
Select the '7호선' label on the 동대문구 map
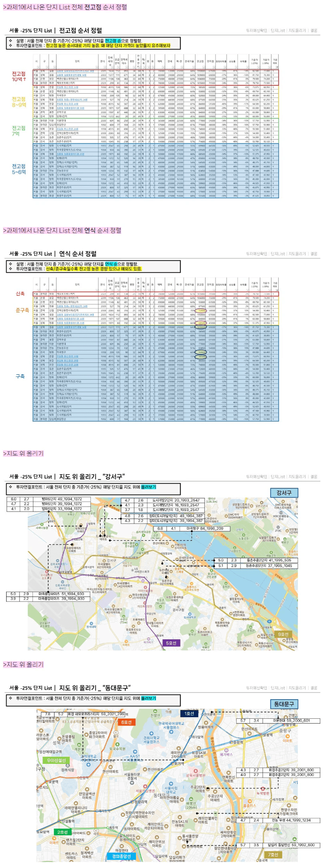[273, 855]
